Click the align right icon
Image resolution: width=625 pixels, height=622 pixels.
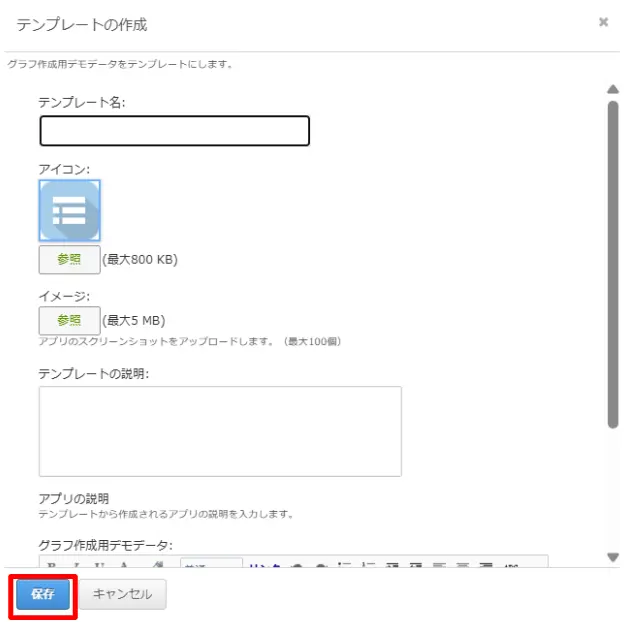tap(488, 566)
